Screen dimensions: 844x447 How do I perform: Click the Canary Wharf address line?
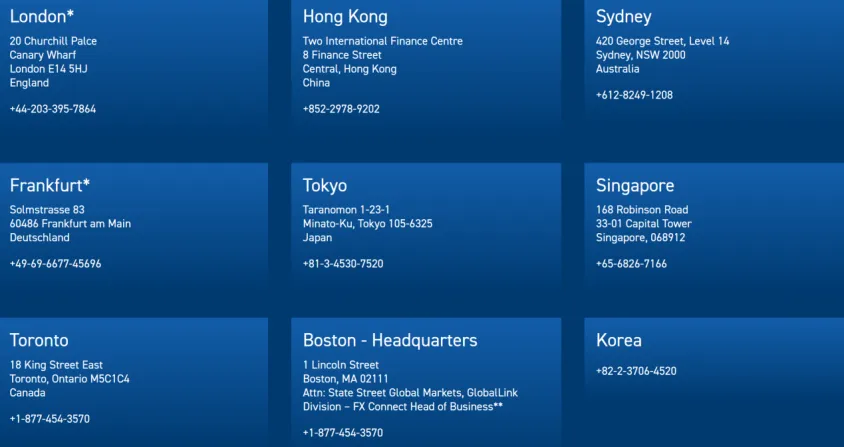click(x=43, y=55)
